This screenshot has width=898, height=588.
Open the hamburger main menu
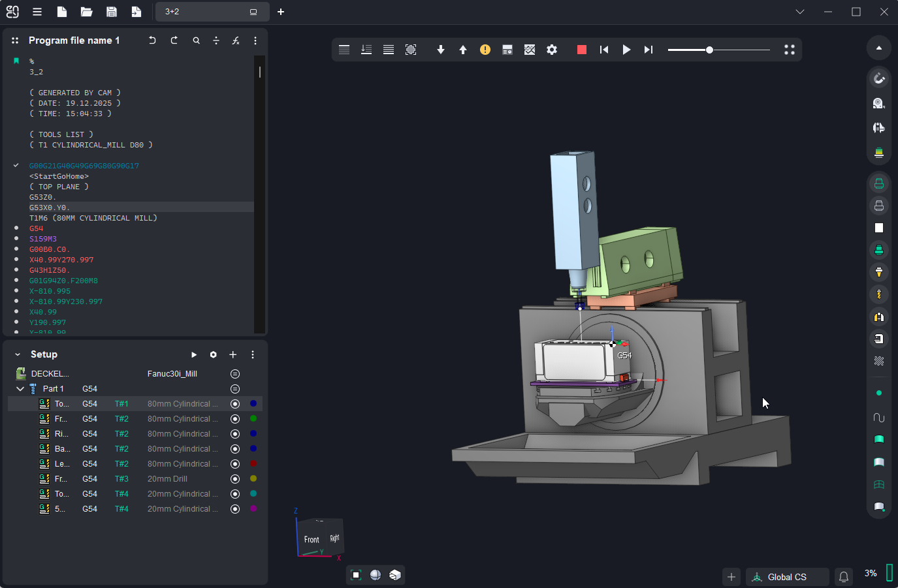coord(37,12)
